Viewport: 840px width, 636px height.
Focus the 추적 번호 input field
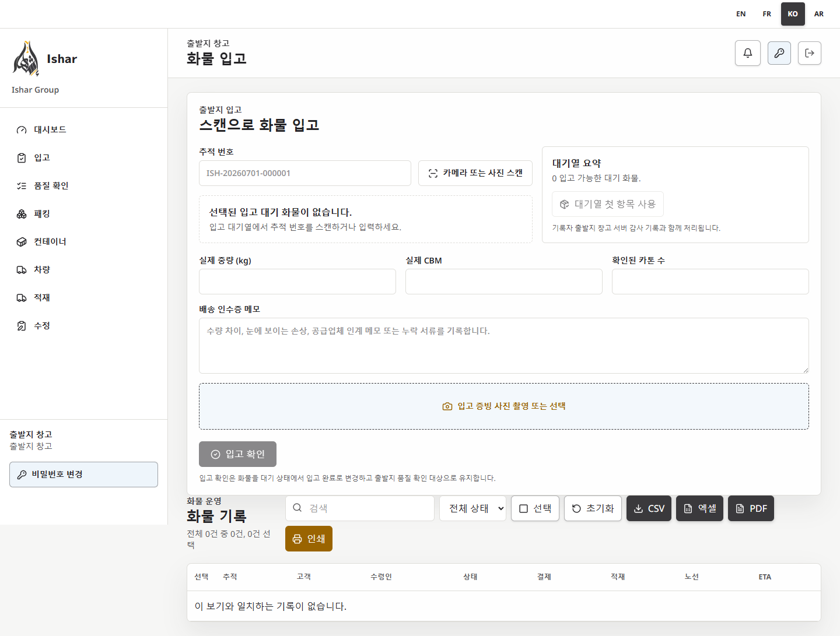(305, 173)
